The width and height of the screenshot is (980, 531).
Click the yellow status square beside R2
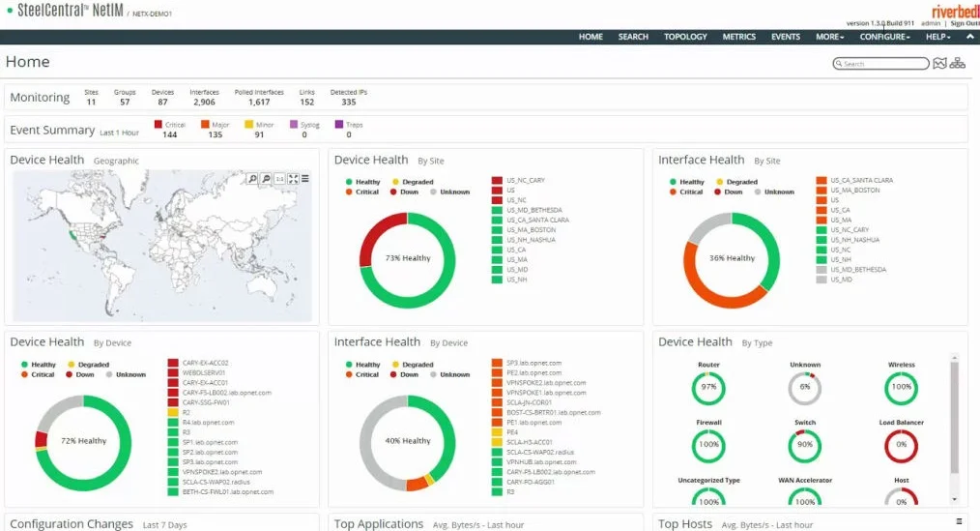click(x=173, y=413)
